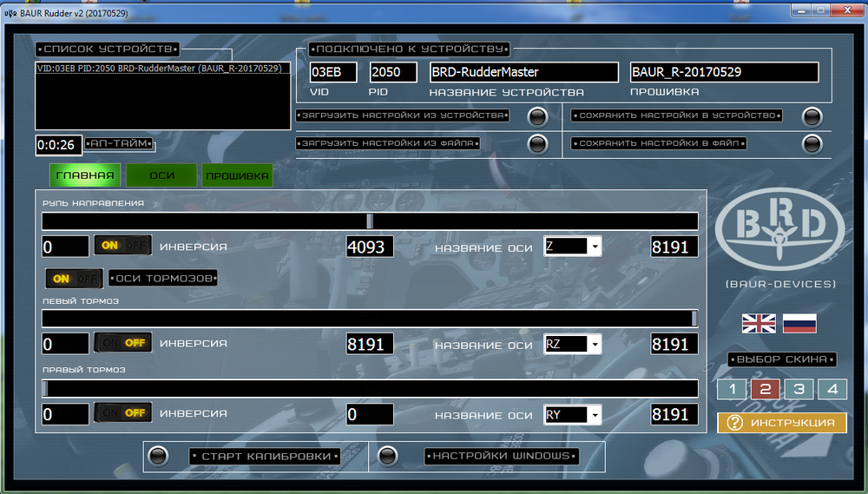
Task: Click round button for СОХРАНИТЬ НАСТРОЙКИ В УСТРОЙСТВО
Action: point(812,117)
